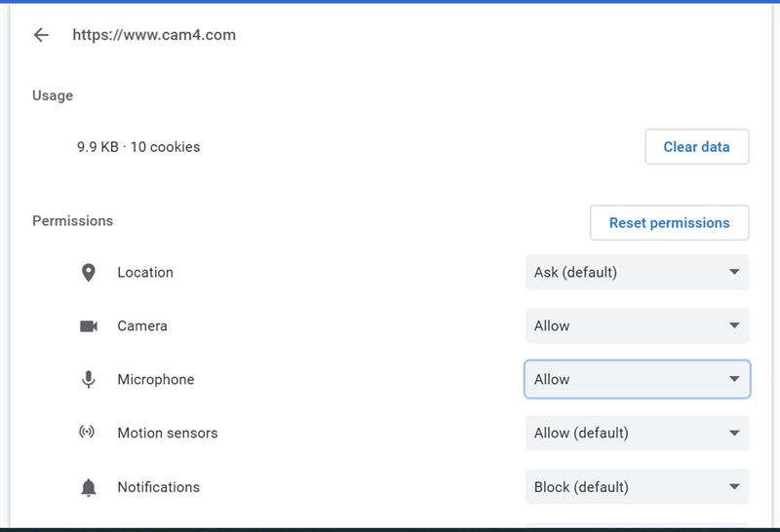
Task: Click the Location pin icon
Action: [88, 273]
